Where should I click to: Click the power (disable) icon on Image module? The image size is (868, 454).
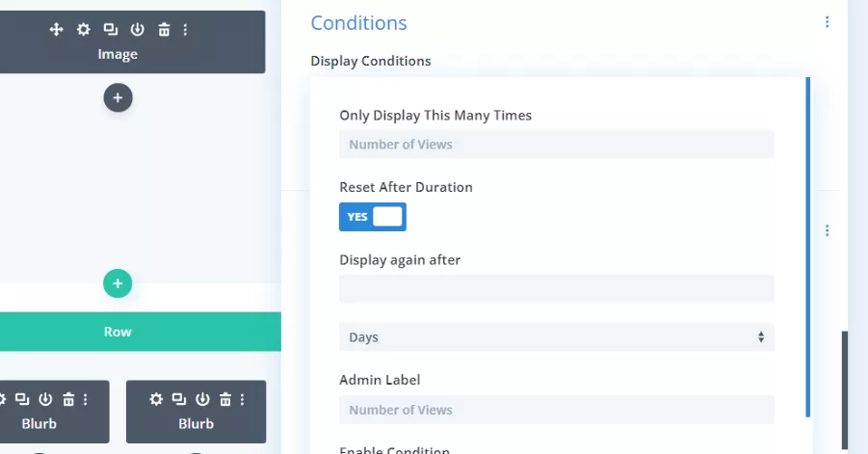pos(138,29)
